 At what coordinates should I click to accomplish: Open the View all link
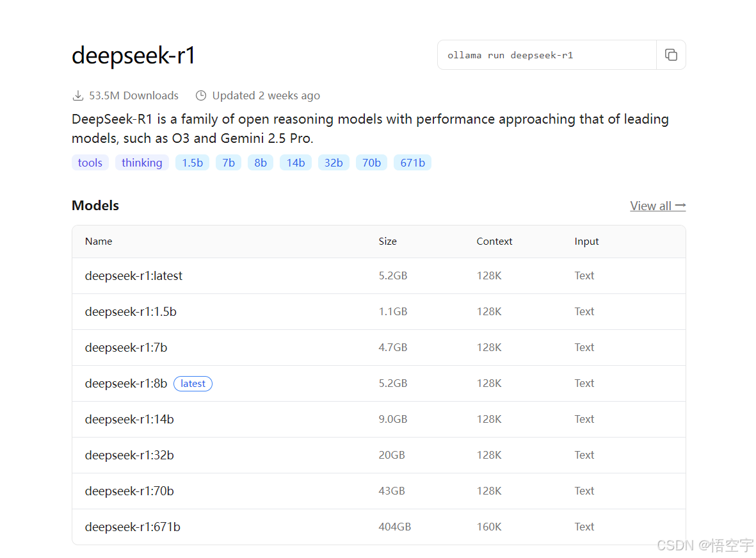point(657,206)
